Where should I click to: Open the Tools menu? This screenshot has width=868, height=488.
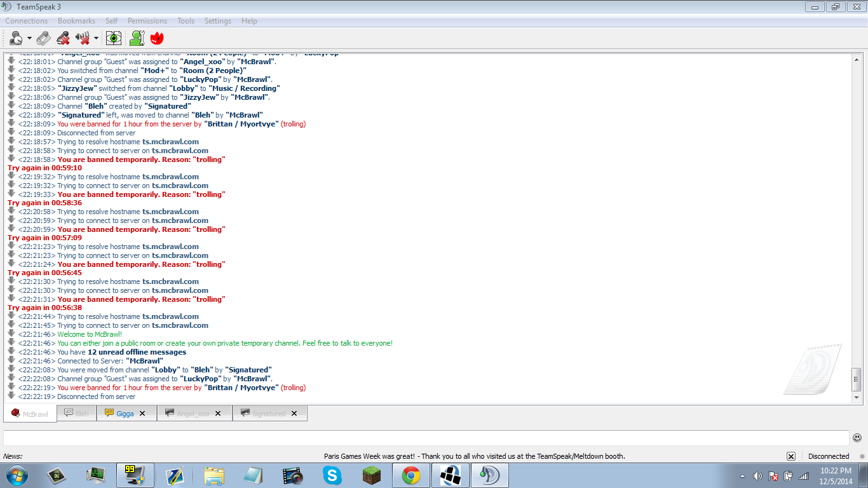pos(186,21)
